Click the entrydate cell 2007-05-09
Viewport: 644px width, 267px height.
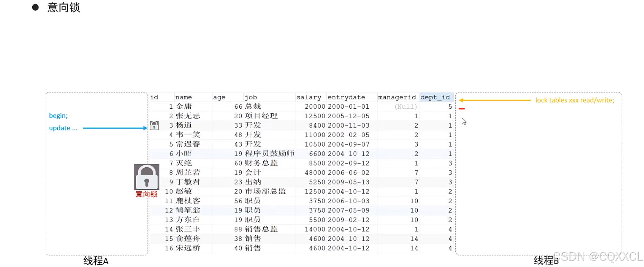pyautogui.click(x=348, y=210)
